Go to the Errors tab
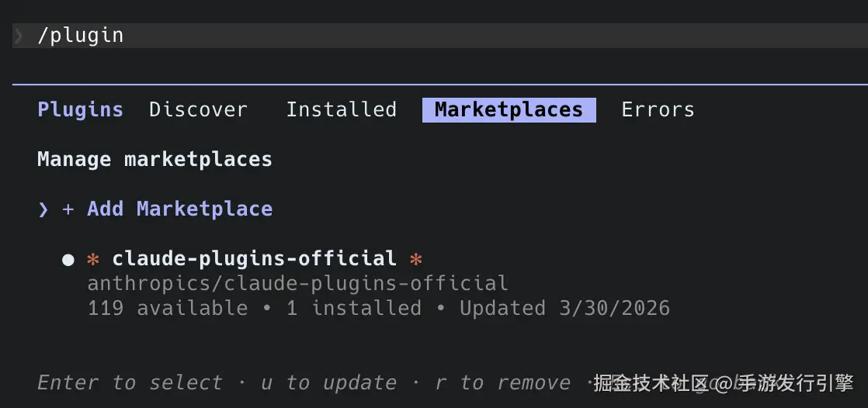Image resolution: width=868 pixels, height=408 pixels. [x=658, y=110]
